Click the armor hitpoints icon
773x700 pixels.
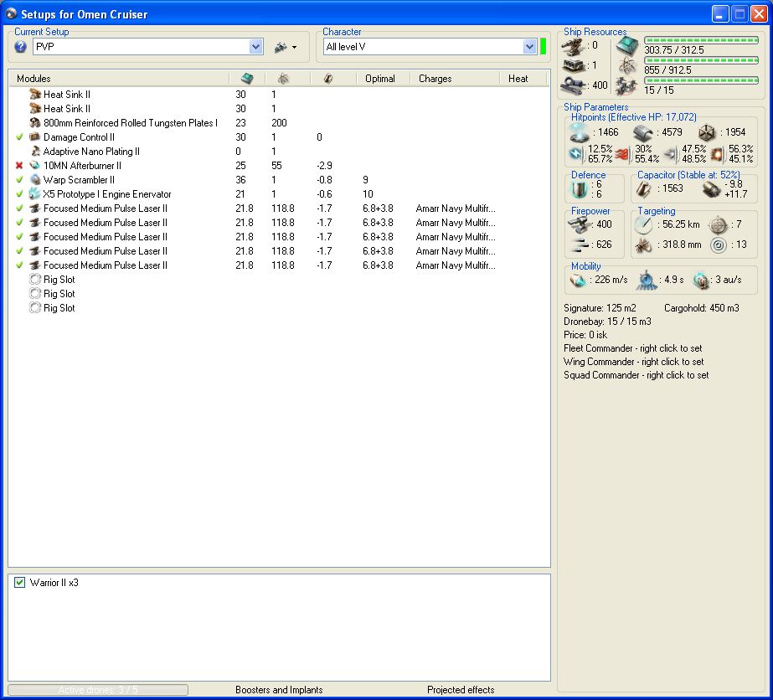tap(643, 132)
